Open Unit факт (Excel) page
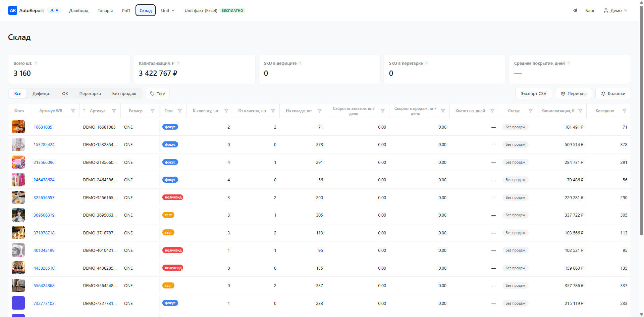This screenshot has width=644, height=317. pos(201,10)
